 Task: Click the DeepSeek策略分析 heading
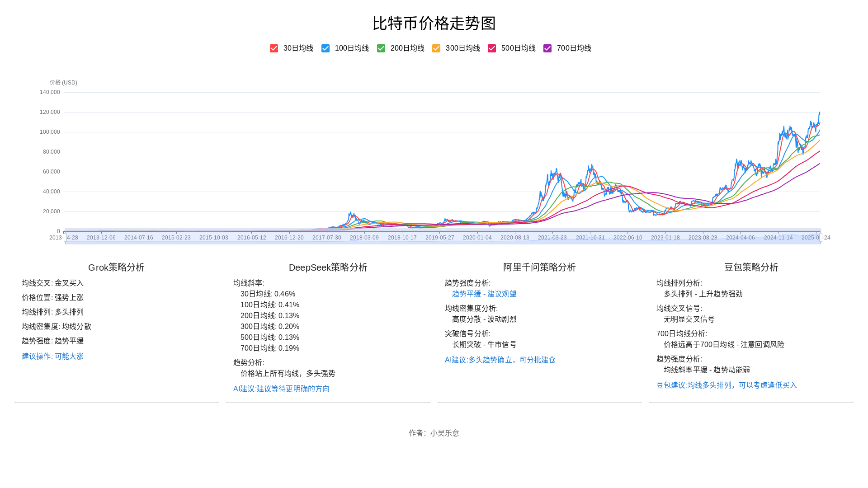328,267
